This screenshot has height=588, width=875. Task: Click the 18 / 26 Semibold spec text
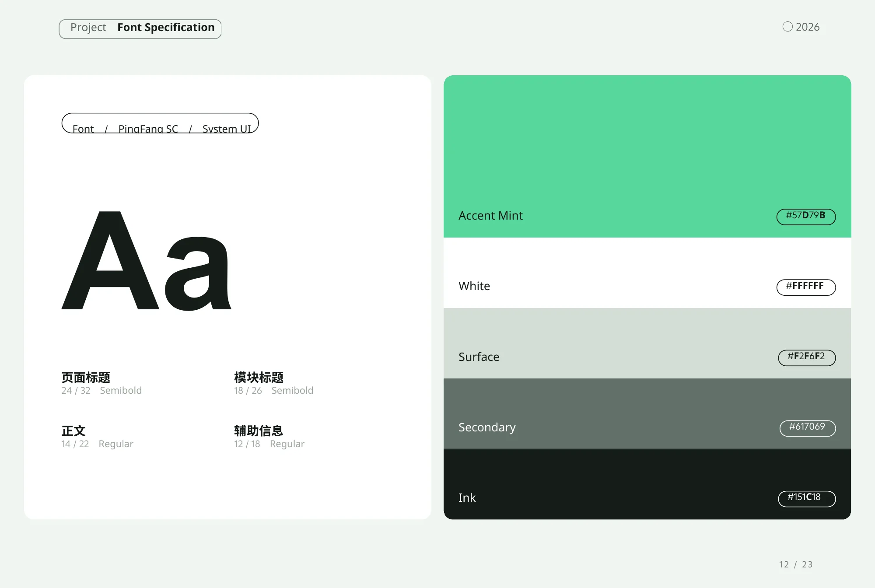coord(274,390)
